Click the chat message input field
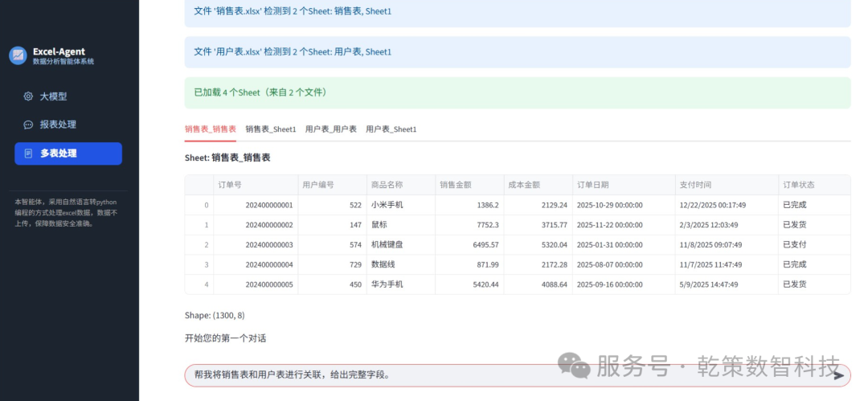The height and width of the screenshot is (401, 868). 506,375
